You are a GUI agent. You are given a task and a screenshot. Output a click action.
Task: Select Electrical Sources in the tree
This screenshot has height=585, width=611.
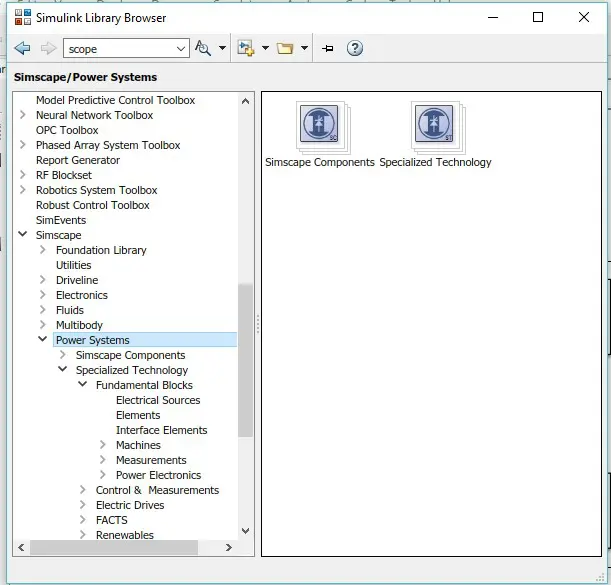(x=158, y=400)
